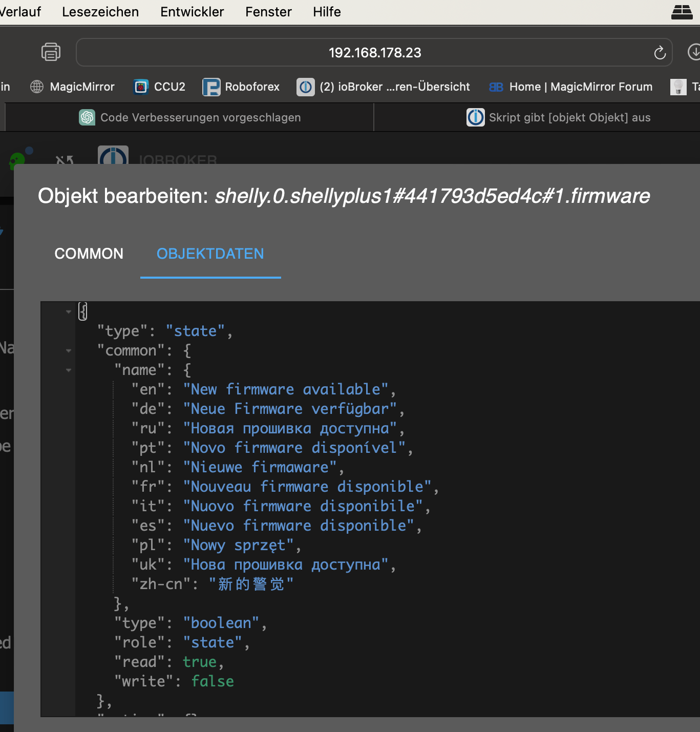The height and width of the screenshot is (732, 700).
Task: Click the address bar showing 192.168.178.23
Action: pyautogui.click(x=374, y=53)
